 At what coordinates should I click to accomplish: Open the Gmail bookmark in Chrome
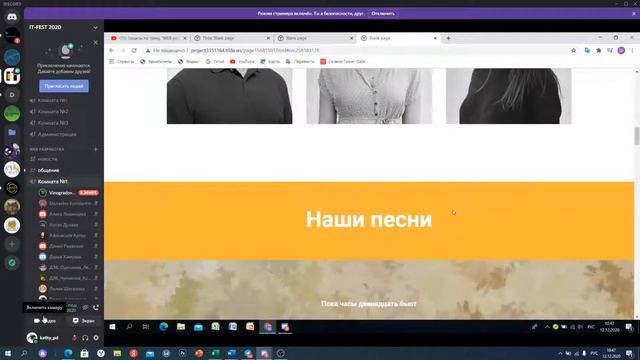(x=215, y=62)
